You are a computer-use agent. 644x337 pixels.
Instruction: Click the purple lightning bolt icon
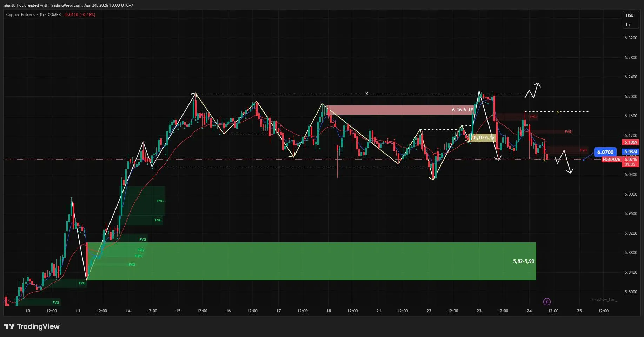(x=546, y=302)
